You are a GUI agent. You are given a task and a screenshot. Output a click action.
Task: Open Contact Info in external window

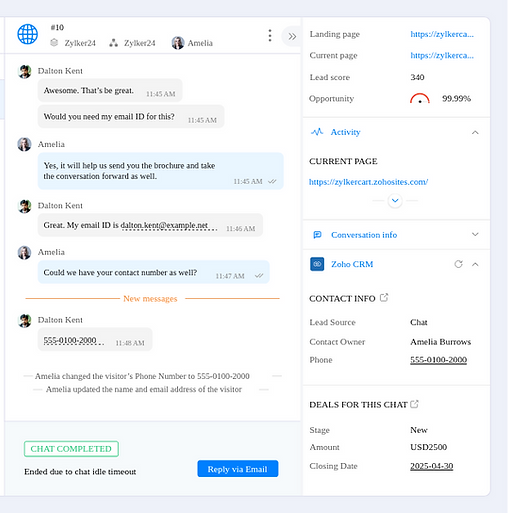[384, 297]
